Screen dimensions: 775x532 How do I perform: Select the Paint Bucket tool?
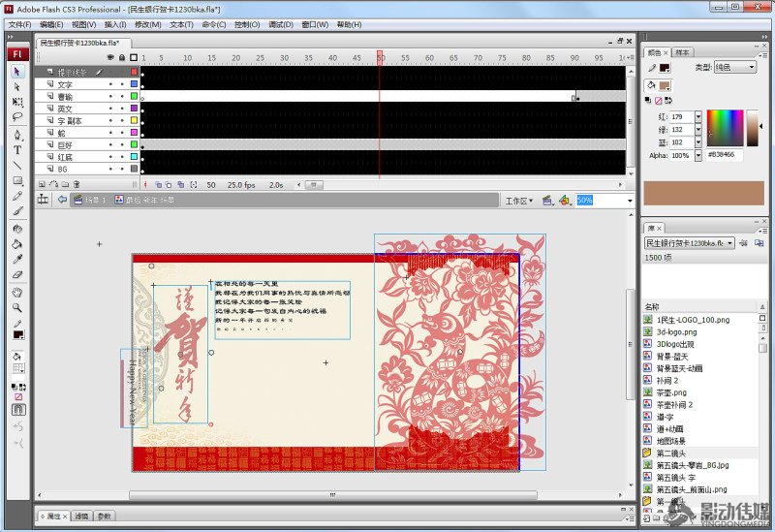(17, 244)
